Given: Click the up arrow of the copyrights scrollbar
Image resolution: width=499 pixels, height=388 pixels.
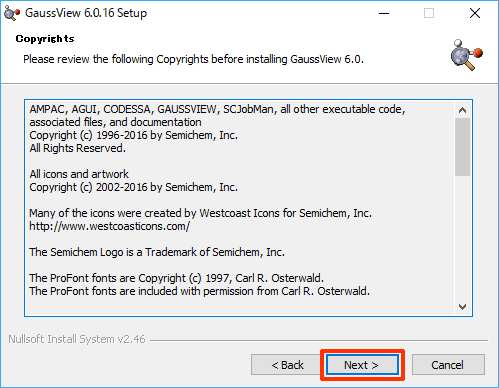Looking at the screenshot, I should pyautogui.click(x=462, y=110).
